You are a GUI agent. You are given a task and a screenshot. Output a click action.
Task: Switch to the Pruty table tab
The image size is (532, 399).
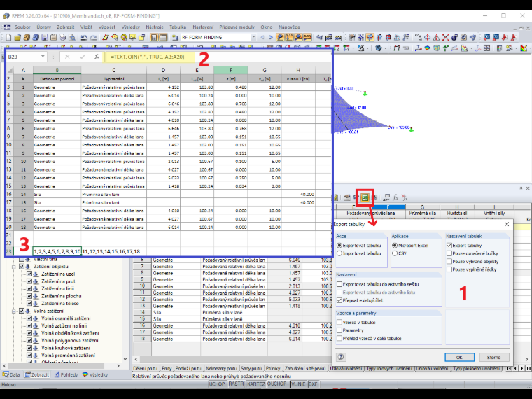(x=167, y=368)
